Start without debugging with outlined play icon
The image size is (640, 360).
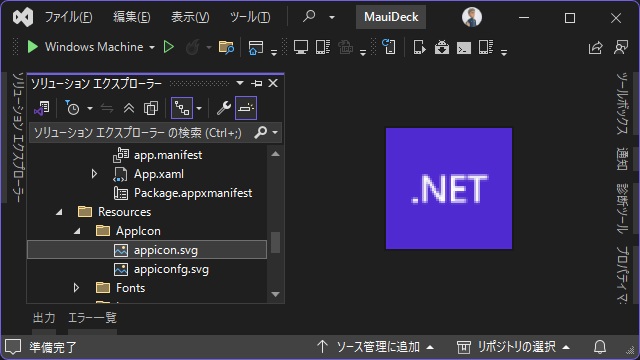pyautogui.click(x=169, y=47)
